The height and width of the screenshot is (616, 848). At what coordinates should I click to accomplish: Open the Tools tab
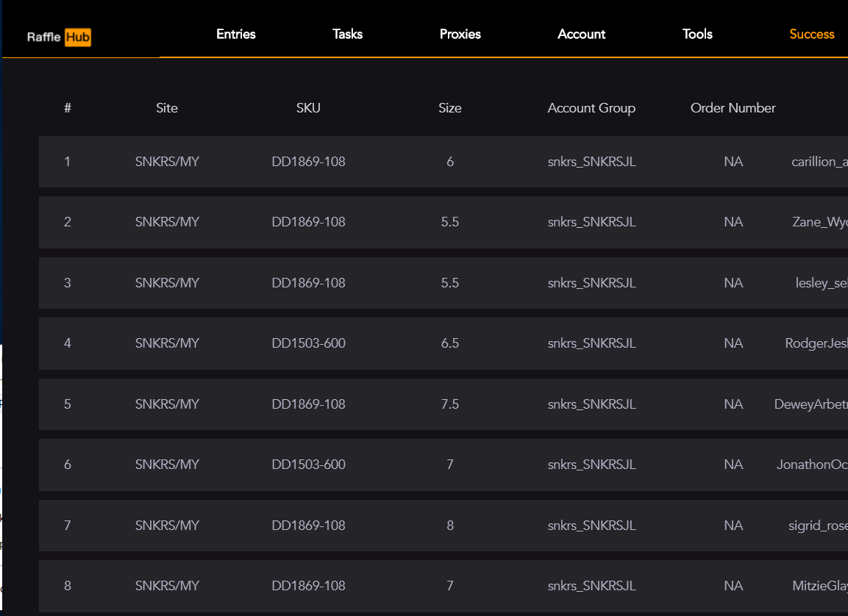pos(697,34)
